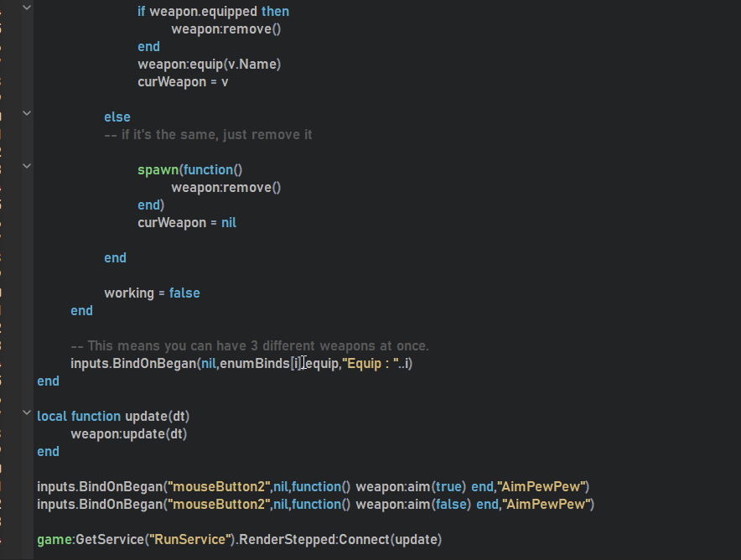Image resolution: width=741 pixels, height=560 pixels.
Task: Collapse the spawn(function() block
Action: tap(27, 166)
